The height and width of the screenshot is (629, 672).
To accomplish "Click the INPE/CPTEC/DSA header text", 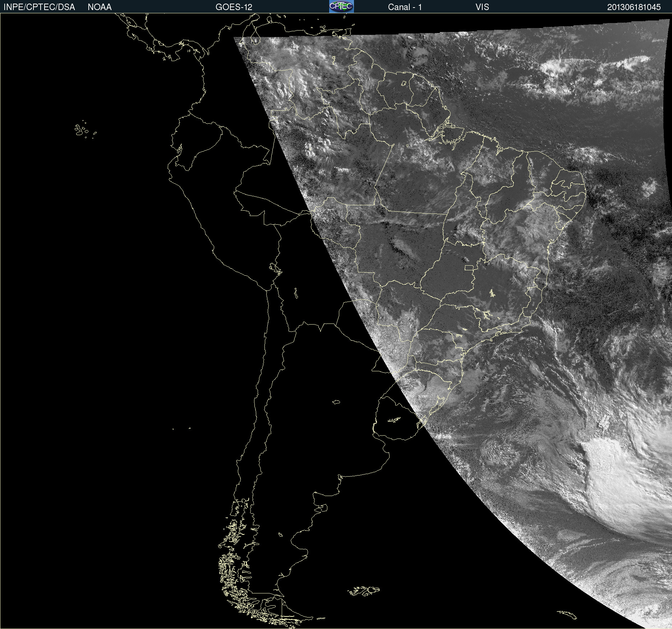I will (39, 7).
